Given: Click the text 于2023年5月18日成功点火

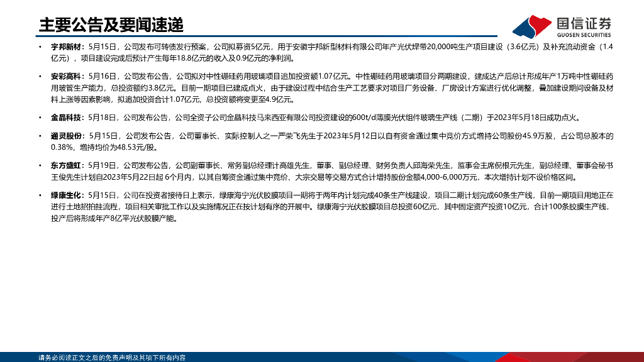Looking at the screenshot, I should (x=531, y=118).
